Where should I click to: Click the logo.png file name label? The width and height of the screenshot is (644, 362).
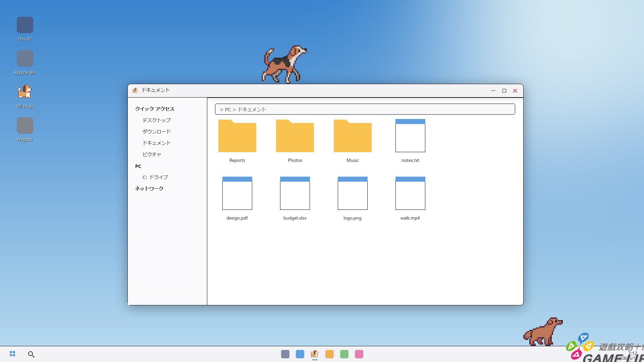coord(353,218)
